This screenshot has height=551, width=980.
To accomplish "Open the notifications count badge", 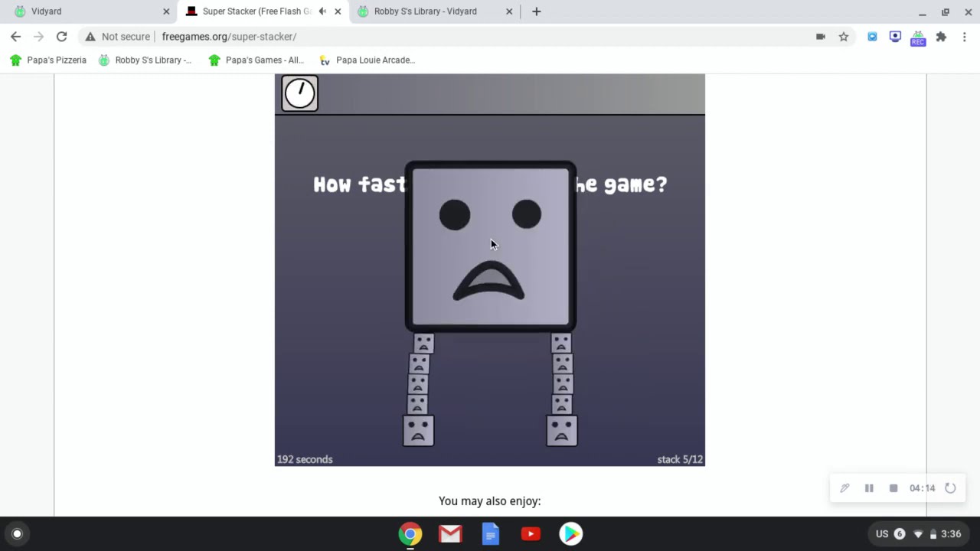I will (900, 534).
